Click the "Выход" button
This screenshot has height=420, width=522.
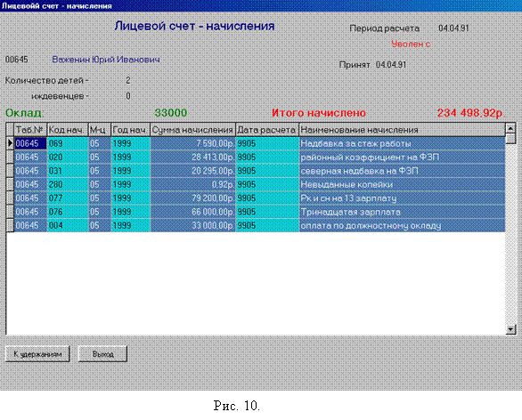102,354
